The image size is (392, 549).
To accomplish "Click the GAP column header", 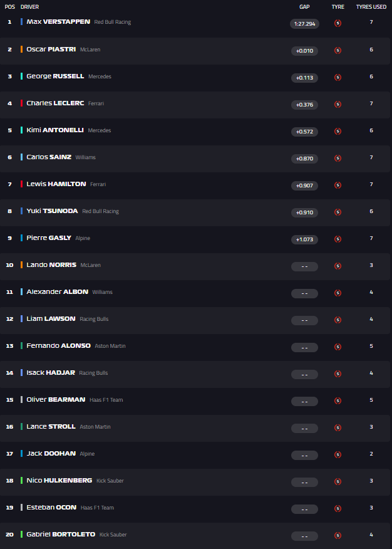I will pyautogui.click(x=304, y=6).
